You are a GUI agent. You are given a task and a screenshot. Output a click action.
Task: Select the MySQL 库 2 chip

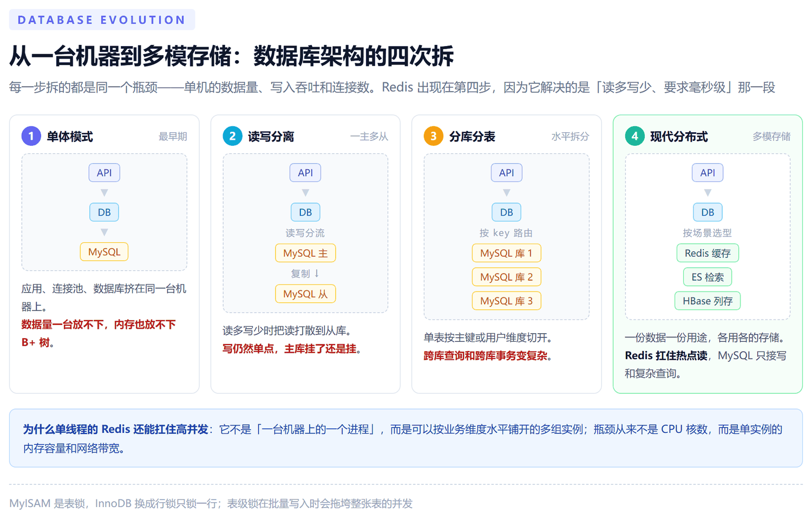coord(507,277)
